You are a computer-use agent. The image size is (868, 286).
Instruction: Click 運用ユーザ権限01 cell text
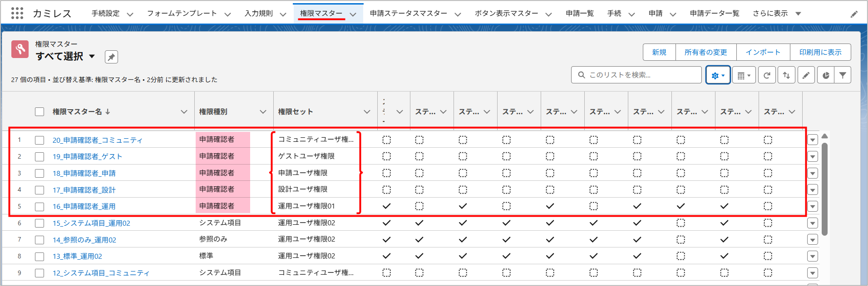306,206
